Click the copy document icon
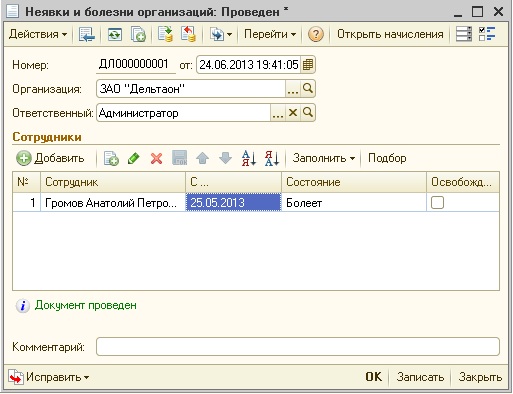The width and height of the screenshot is (513, 394). point(138,34)
